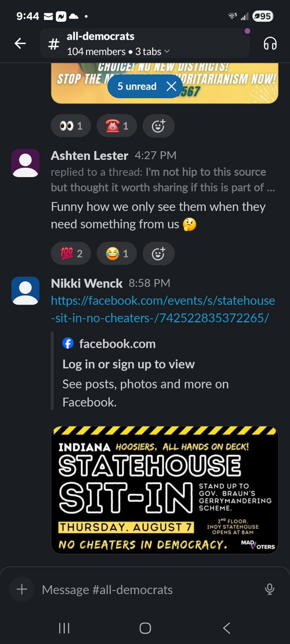Expand the 3 tabs dropdown chevron
This screenshot has height=644, width=290.
(167, 52)
